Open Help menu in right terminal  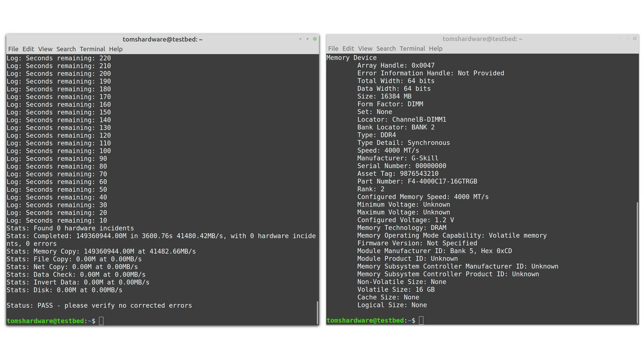pos(436,48)
